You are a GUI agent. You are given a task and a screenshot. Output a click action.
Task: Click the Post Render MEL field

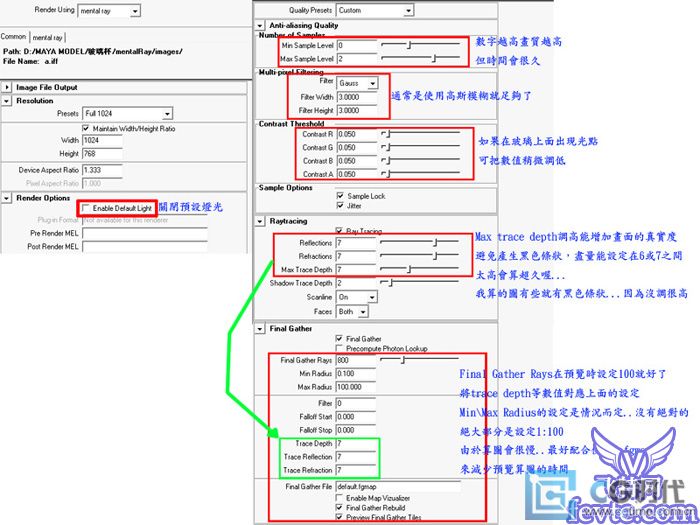point(145,247)
